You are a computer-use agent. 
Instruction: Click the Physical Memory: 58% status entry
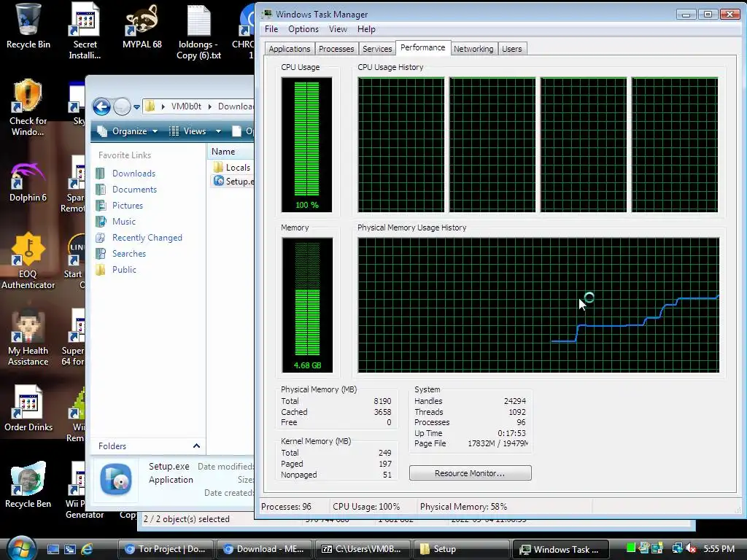463,507
